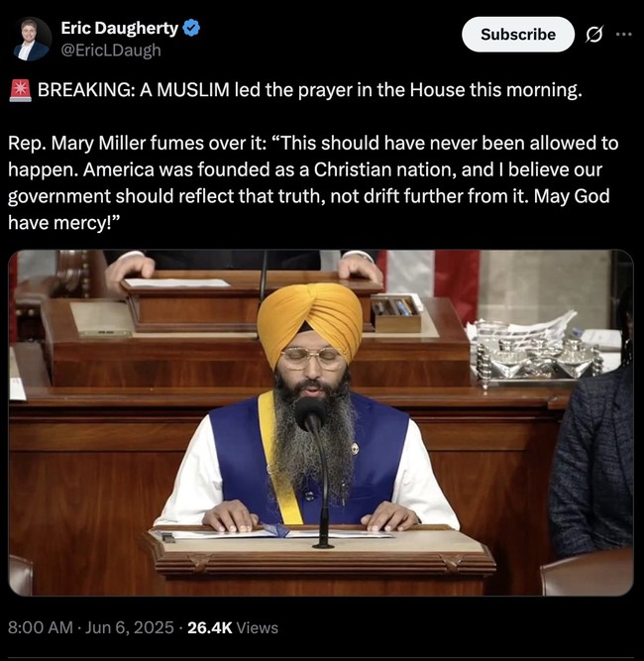The width and height of the screenshot is (644, 661).
Task: View the 26.4K view count
Action: (x=209, y=627)
